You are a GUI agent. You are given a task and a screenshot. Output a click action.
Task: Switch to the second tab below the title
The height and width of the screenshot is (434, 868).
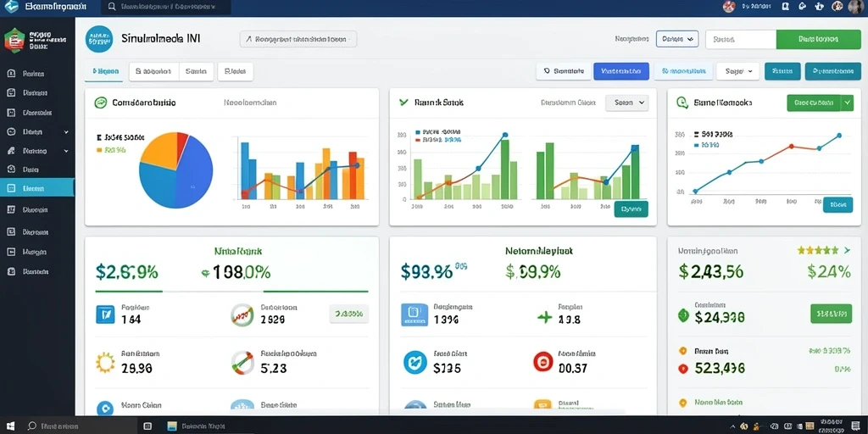[x=154, y=71]
